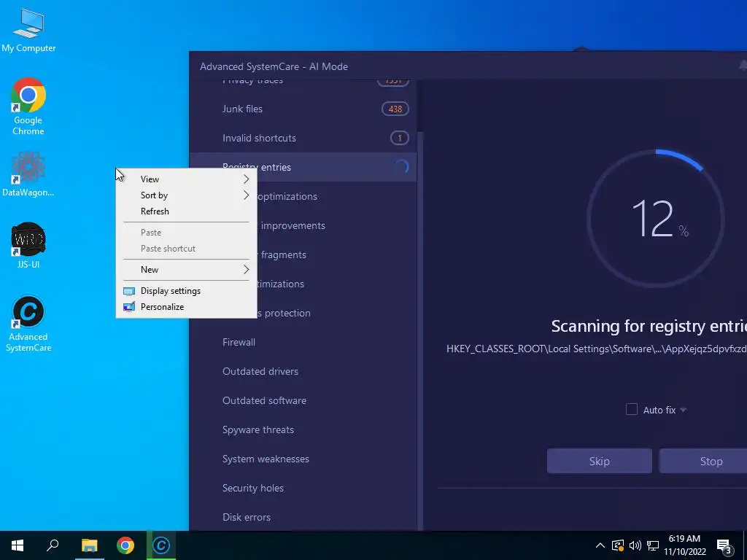747x560 pixels.
Task: Open the Windows Start menu
Action: (18, 545)
